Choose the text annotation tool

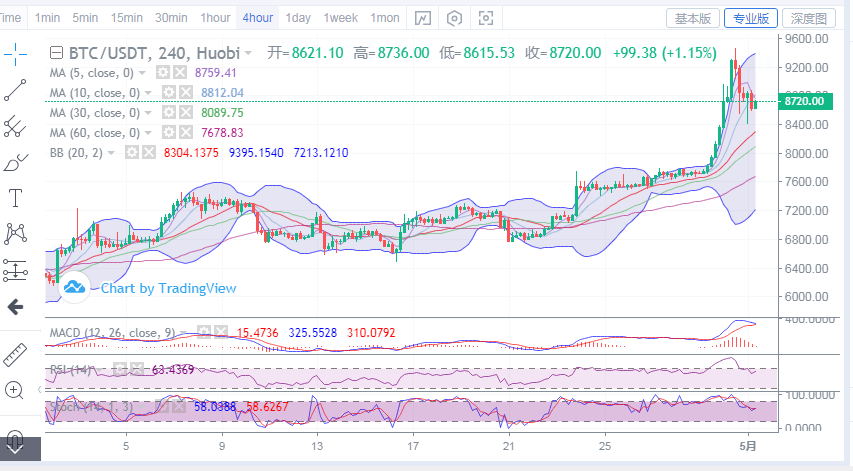(15, 198)
